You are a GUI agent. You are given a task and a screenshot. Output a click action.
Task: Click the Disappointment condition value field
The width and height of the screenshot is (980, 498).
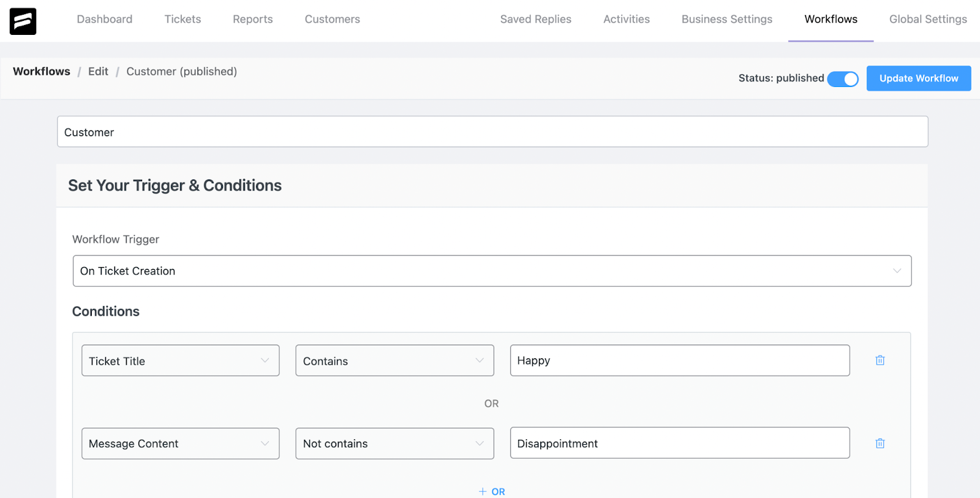679,443
